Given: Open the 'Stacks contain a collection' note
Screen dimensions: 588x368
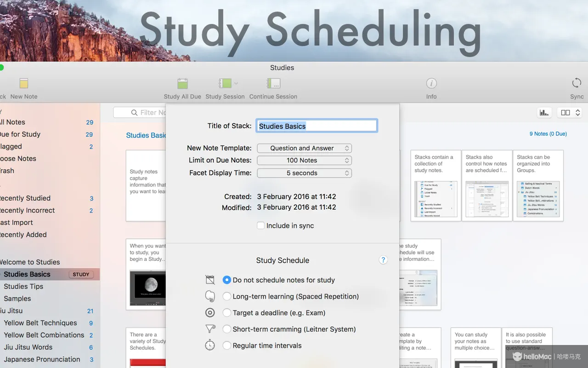Looking at the screenshot, I should (x=435, y=185).
